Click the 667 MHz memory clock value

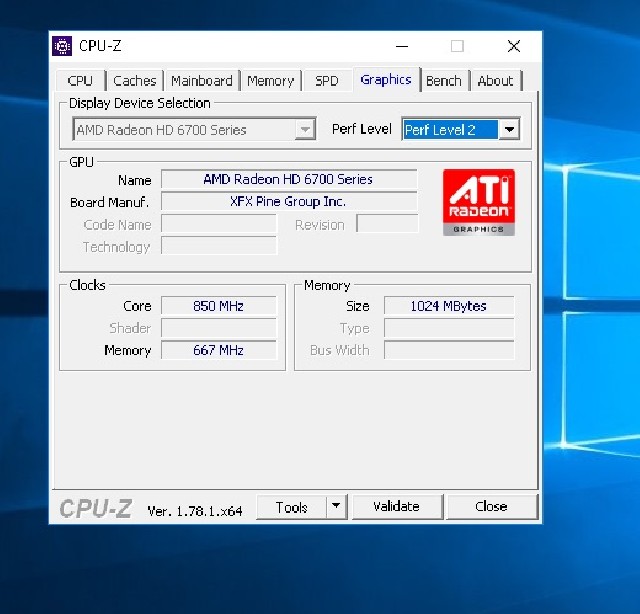tap(219, 350)
